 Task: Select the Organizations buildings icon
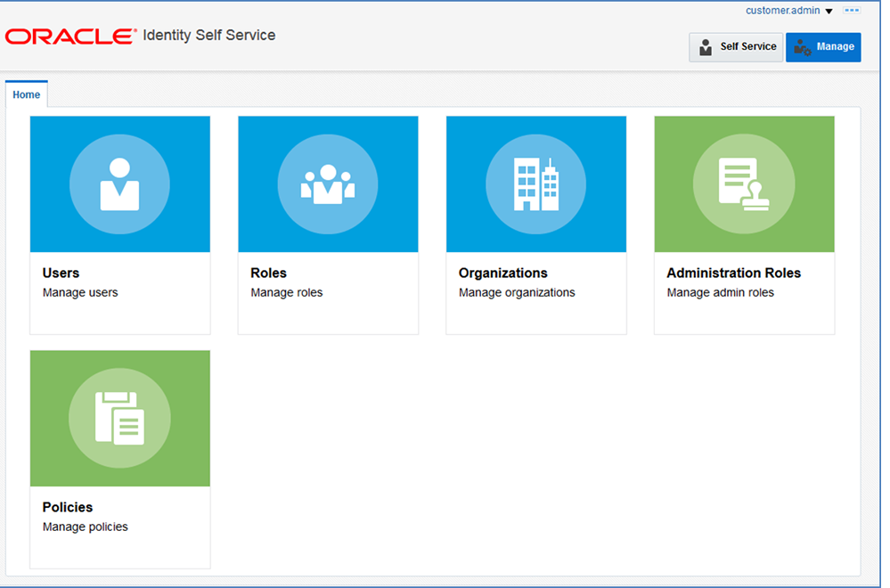click(x=535, y=184)
